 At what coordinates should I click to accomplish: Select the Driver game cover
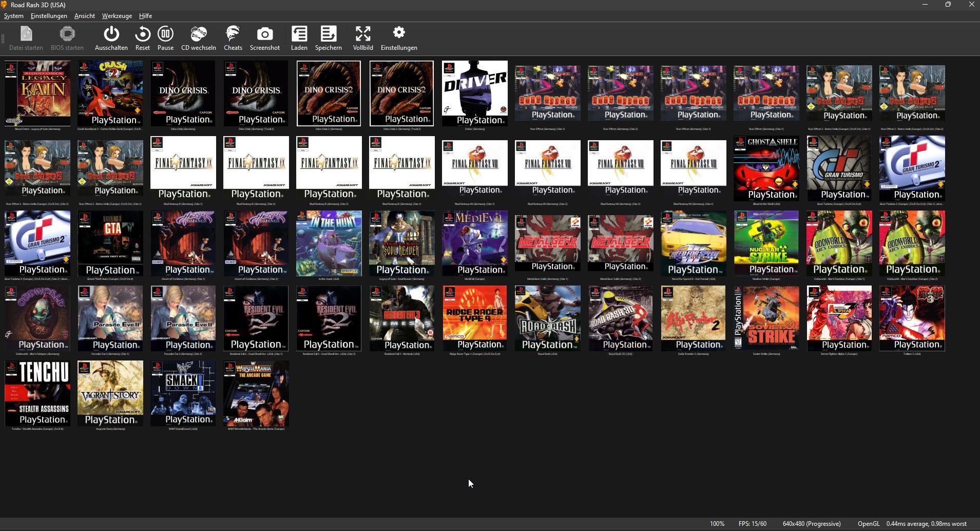[475, 93]
